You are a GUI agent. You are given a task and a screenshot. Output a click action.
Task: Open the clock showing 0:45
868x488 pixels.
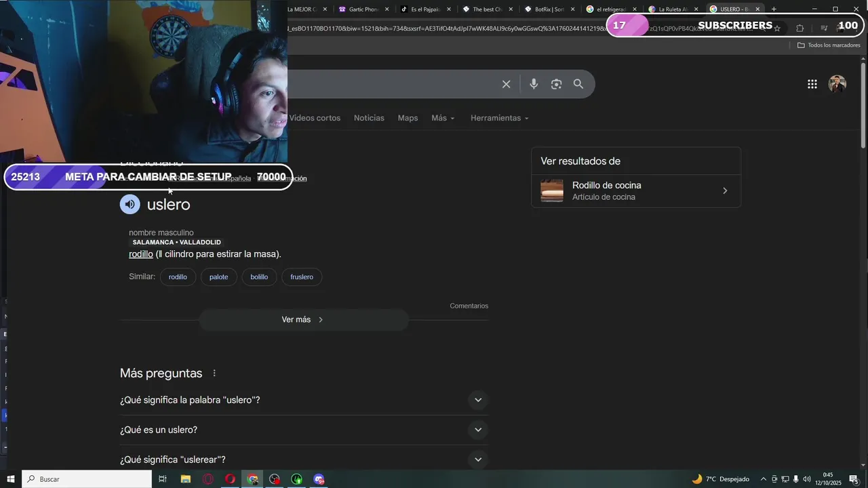828,479
